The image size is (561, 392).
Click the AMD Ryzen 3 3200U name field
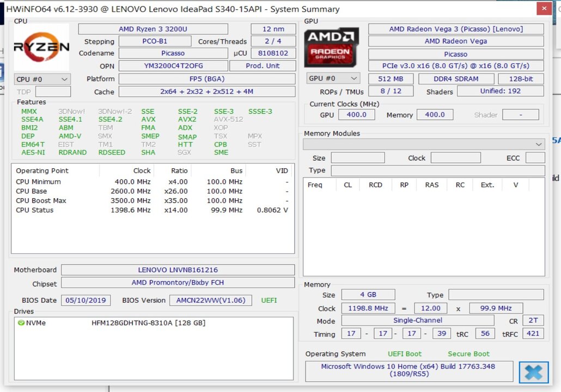[x=153, y=29]
